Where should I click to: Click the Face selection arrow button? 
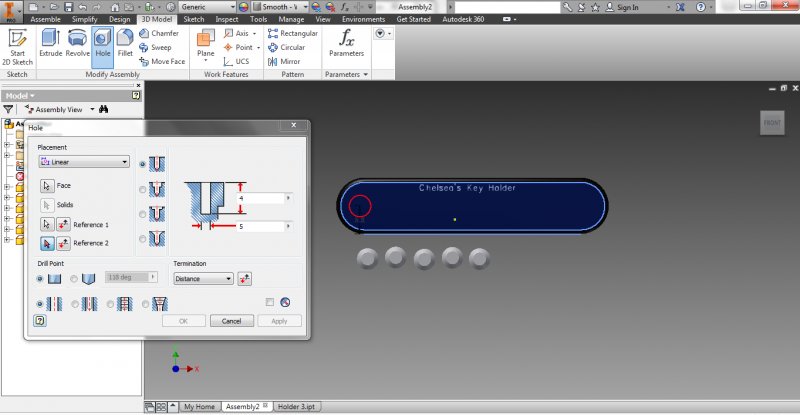click(x=47, y=185)
